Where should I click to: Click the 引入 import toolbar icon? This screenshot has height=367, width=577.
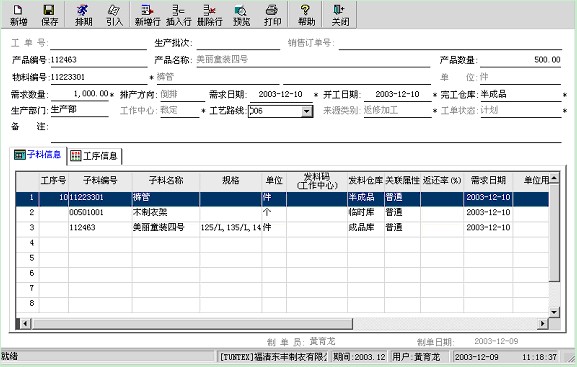pyautogui.click(x=114, y=15)
